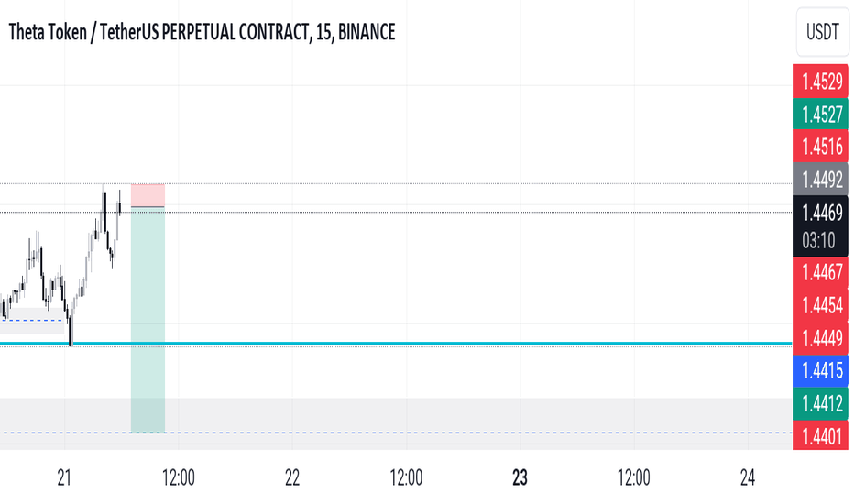Click the current price 1.4469 countdown label
Viewport: 854px width, 504px height.
(820, 226)
